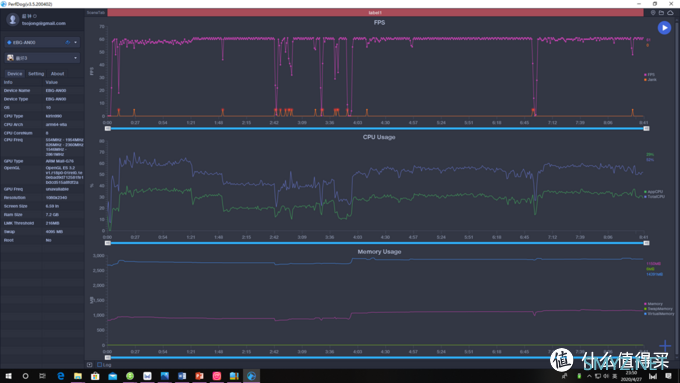This screenshot has height=383, width=680.
Task: Click the Device Name row
Action: 42,91
